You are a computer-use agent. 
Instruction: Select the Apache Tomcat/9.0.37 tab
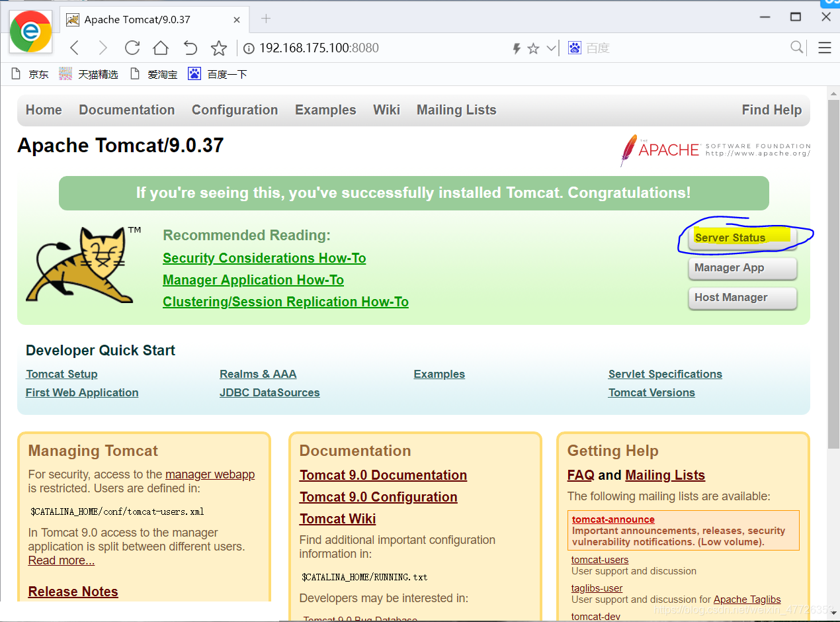click(153, 20)
